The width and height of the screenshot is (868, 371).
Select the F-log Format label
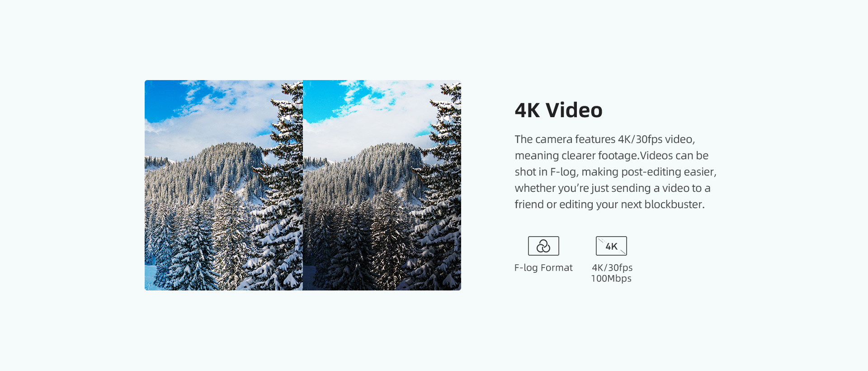543,268
